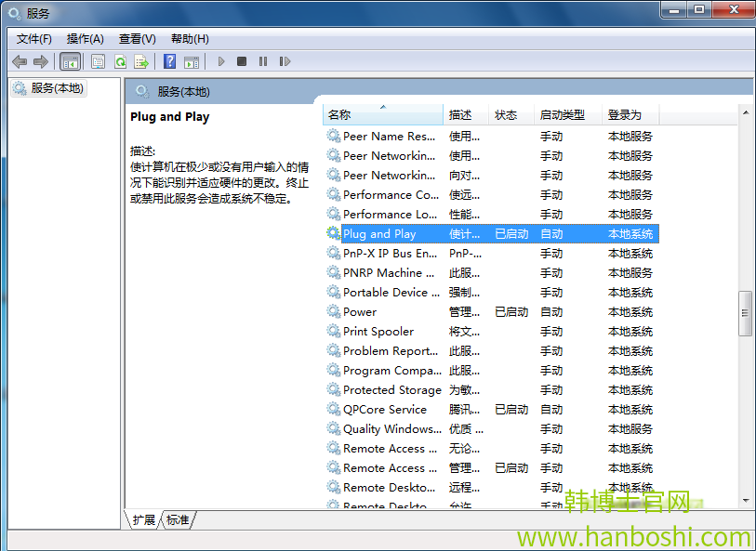Start the selected service with the play icon
The image size is (756, 551).
pyautogui.click(x=220, y=61)
